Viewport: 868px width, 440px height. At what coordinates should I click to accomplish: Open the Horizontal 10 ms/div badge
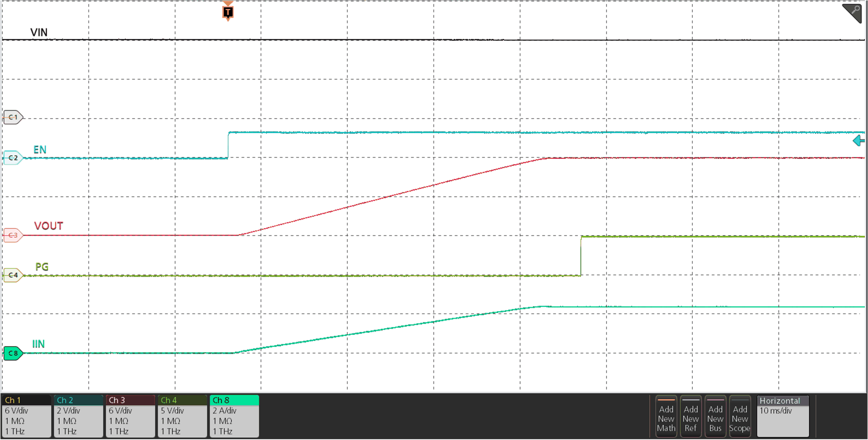783,416
